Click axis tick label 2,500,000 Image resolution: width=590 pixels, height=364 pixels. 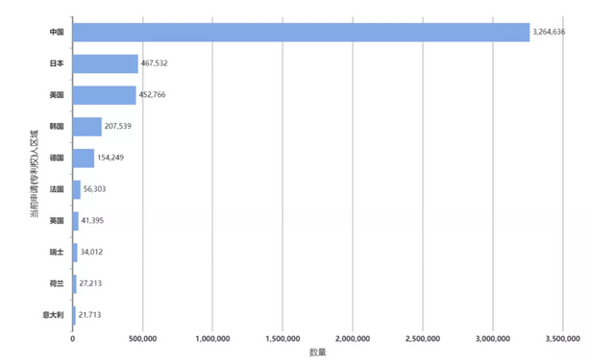coord(423,339)
